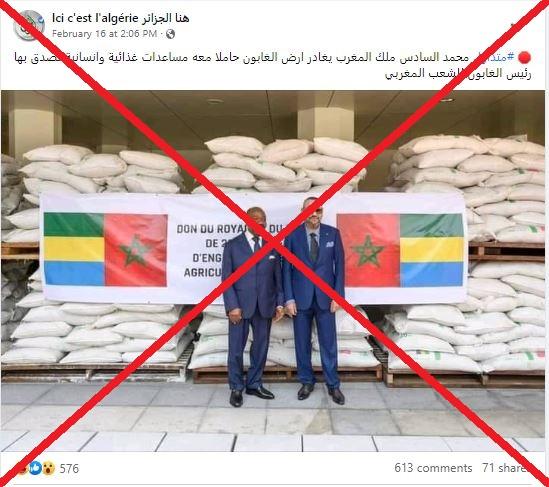This screenshot has height=487, width=549.
Task: Click the right Morocco-Gabon flag on banner
Action: pyautogui.click(x=400, y=250)
